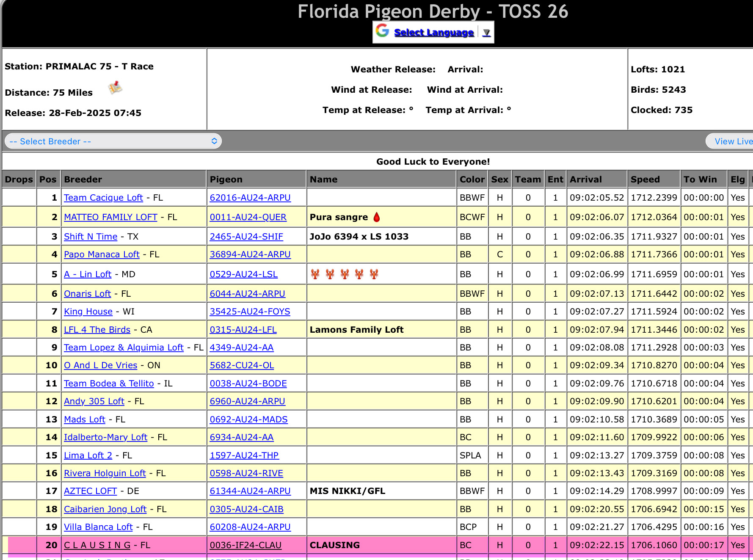Click the last lobster icon in row 5

click(x=374, y=274)
